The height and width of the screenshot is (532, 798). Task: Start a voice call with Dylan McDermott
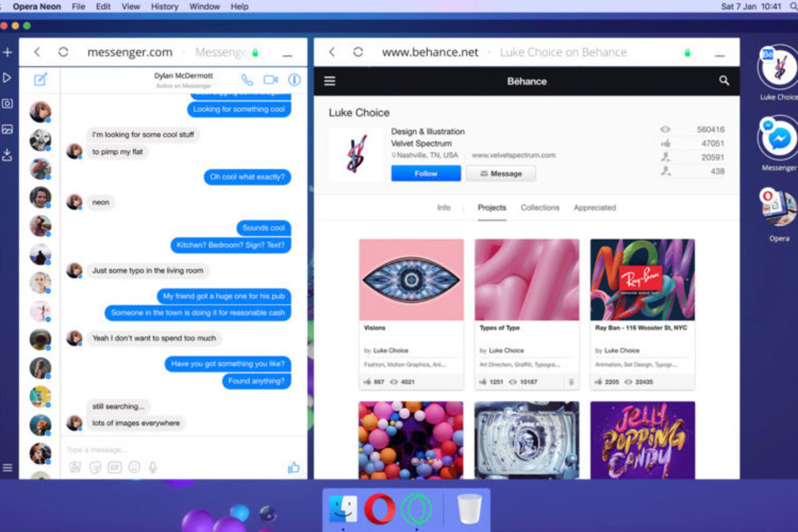247,80
